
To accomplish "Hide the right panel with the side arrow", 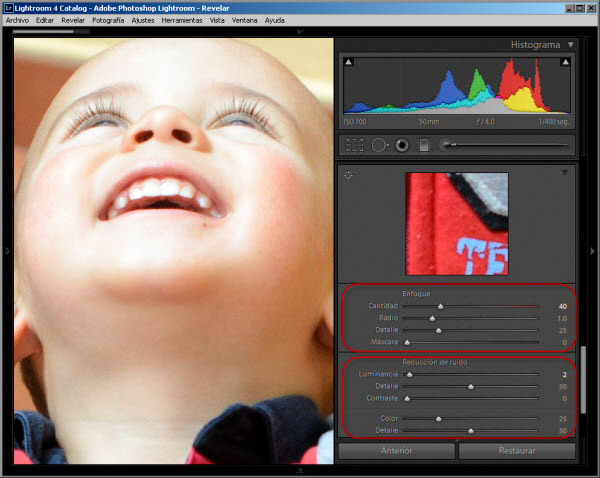I will click(x=593, y=251).
